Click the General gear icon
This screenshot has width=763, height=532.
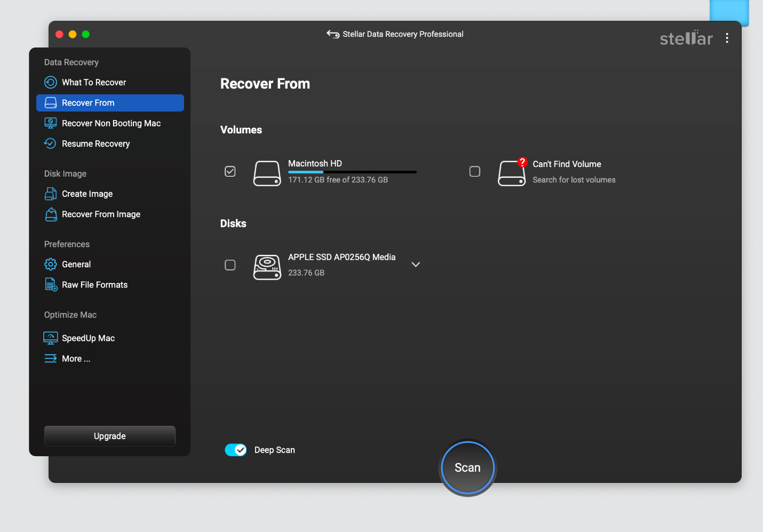(50, 264)
